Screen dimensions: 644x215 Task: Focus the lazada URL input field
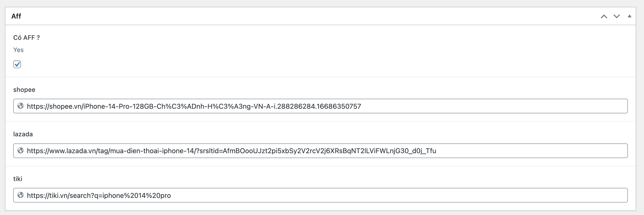tap(320, 151)
